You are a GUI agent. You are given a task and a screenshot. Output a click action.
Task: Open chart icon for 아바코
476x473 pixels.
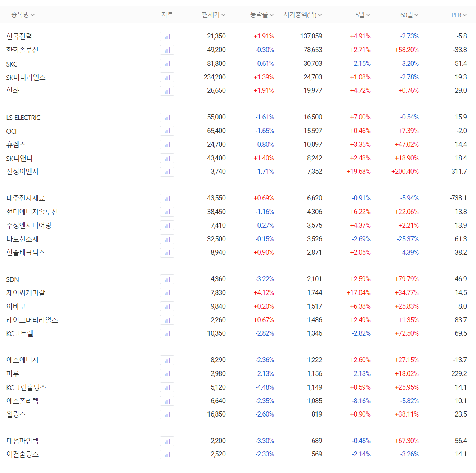pos(167,306)
